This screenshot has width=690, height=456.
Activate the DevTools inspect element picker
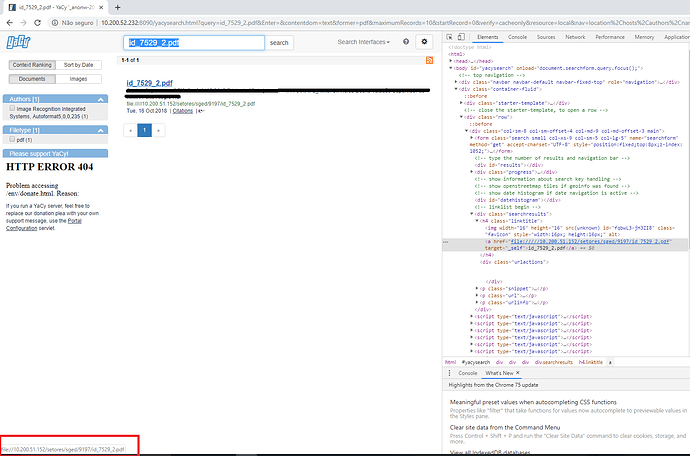pos(450,36)
